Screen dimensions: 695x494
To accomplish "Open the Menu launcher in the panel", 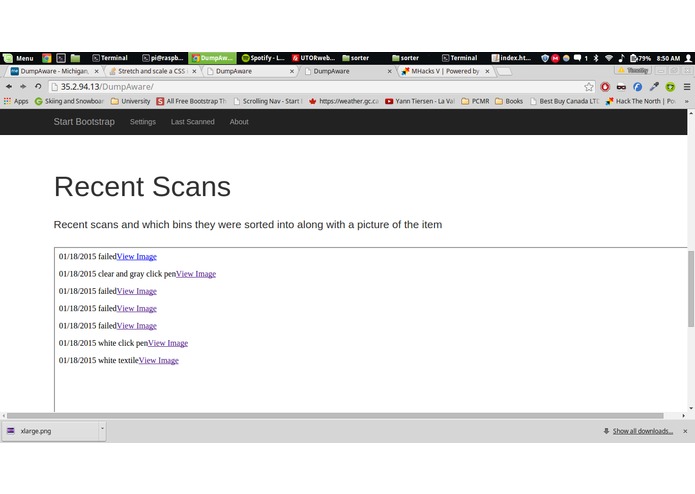I will pos(18,58).
